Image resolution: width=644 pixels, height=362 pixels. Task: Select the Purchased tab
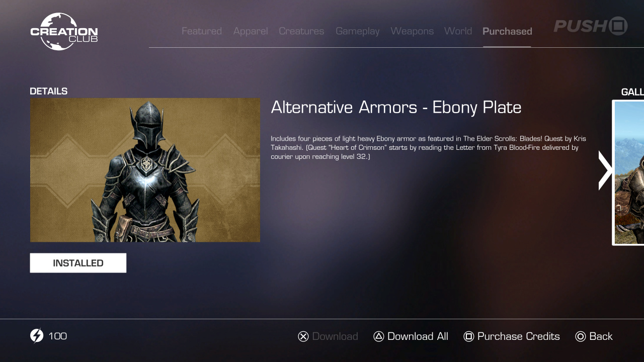pyautogui.click(x=507, y=31)
